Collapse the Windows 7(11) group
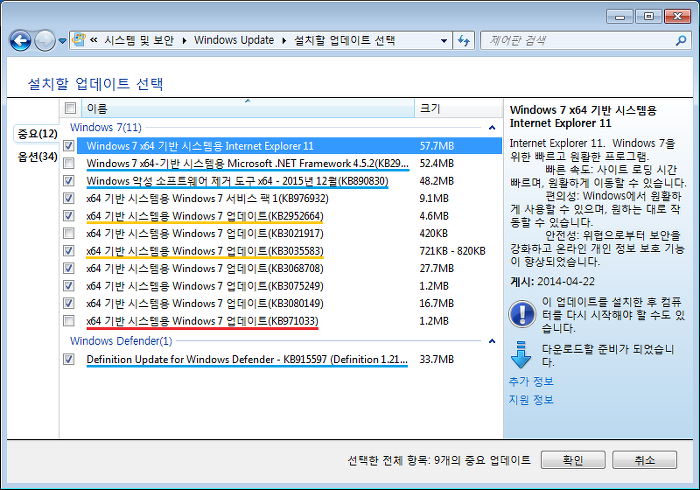Screen dimensions: 700x490 492,128
